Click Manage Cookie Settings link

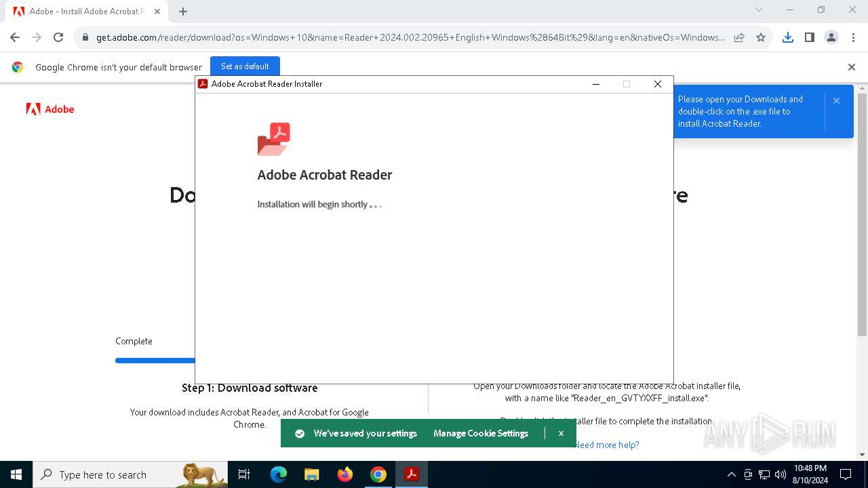tap(481, 433)
